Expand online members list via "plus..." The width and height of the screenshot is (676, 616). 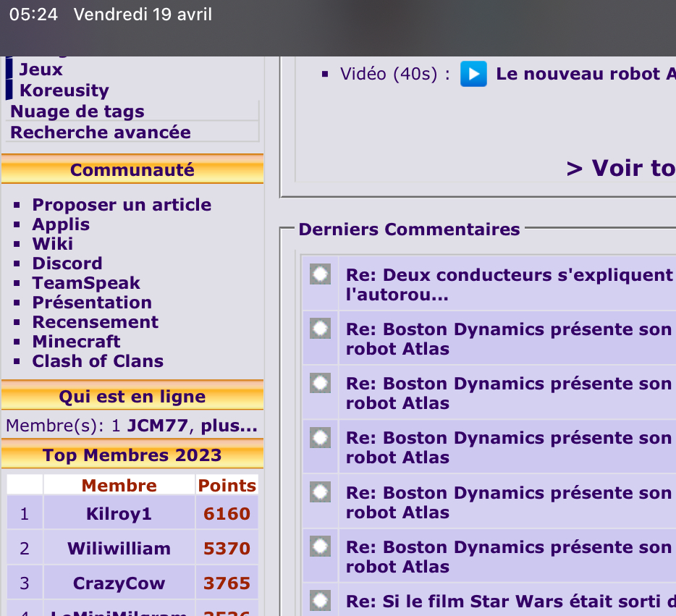point(229,426)
